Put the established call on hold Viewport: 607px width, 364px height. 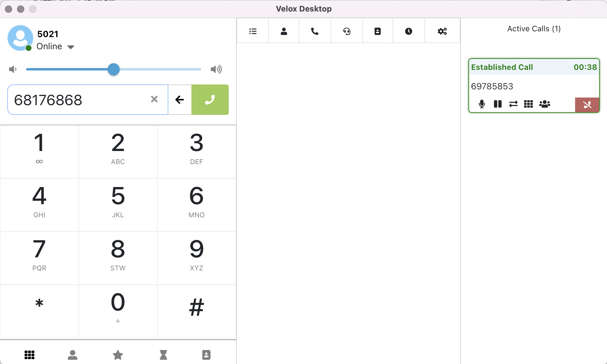[498, 104]
